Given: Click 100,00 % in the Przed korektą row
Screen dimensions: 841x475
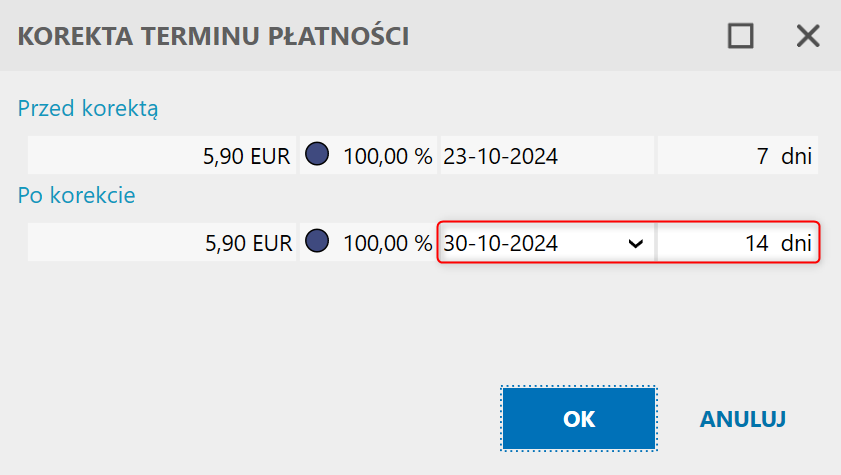Looking at the screenshot, I should (387, 156).
